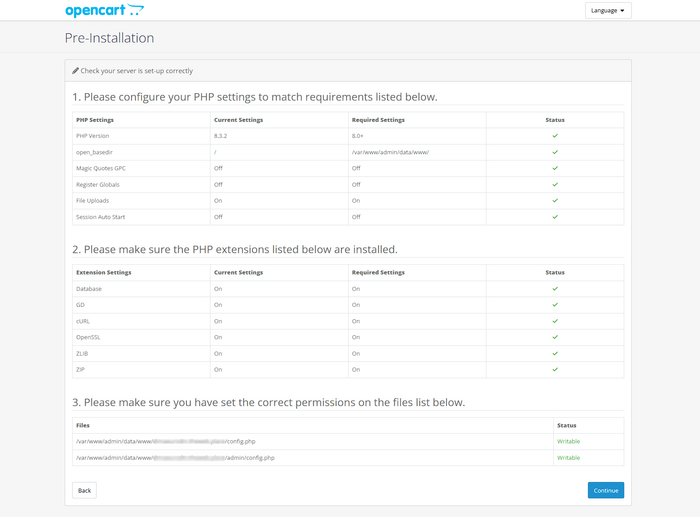
Task: Click the pencil icon beside server check heading
Action: pyautogui.click(x=75, y=71)
